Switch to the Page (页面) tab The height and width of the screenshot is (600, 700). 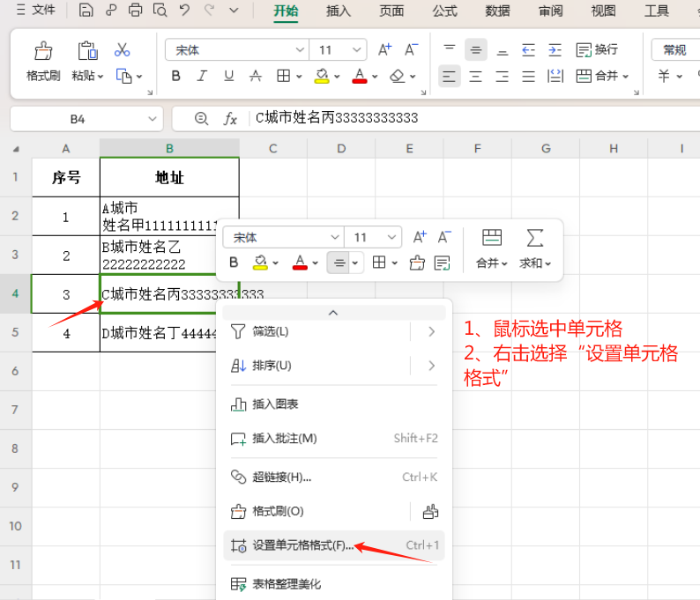pyautogui.click(x=391, y=11)
